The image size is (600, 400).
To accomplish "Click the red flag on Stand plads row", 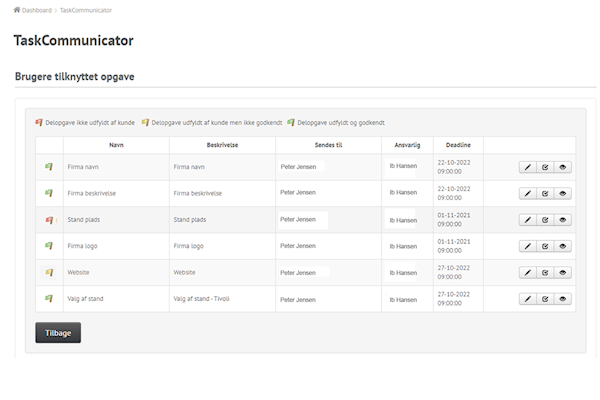I will coord(48,220).
